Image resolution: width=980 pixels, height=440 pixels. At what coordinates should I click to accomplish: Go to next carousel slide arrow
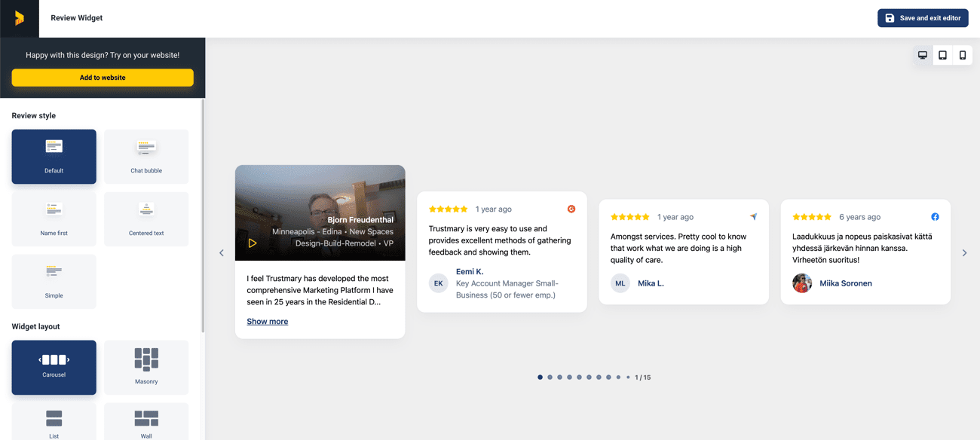coord(964,253)
